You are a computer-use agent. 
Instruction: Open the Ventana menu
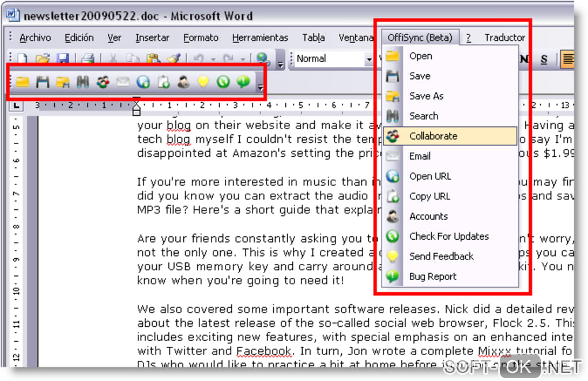[356, 38]
